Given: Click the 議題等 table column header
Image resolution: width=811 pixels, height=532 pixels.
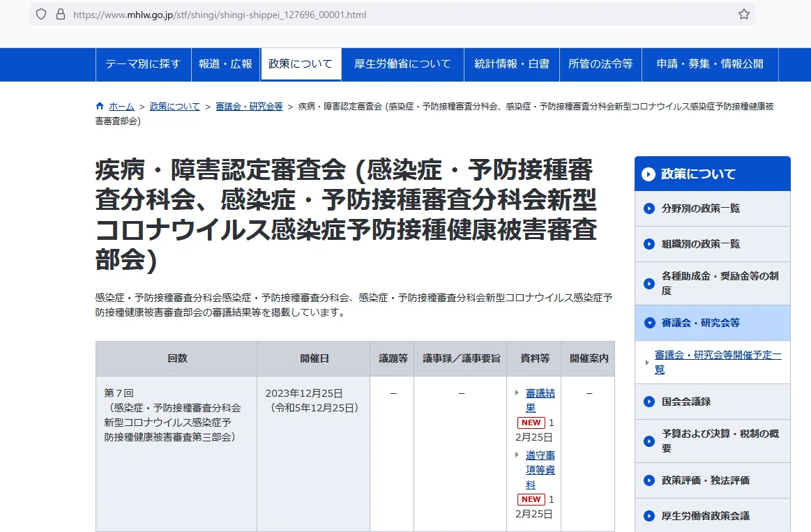Looking at the screenshot, I should pyautogui.click(x=393, y=358).
